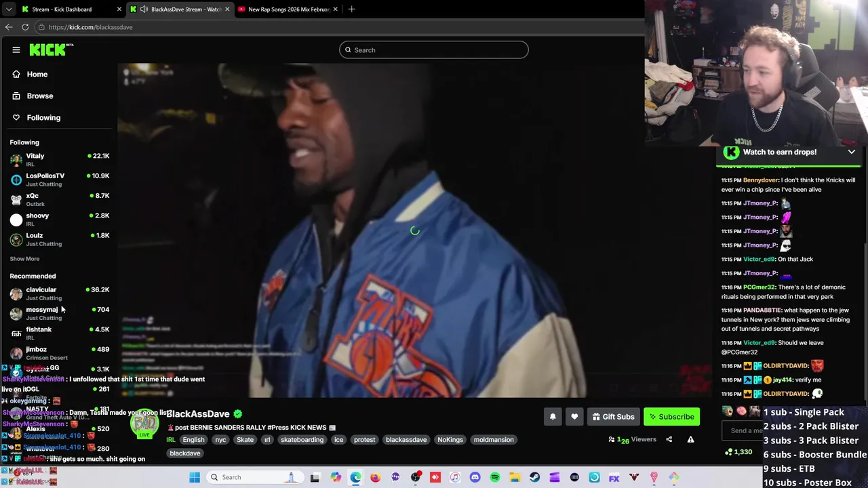The image size is (868, 488).
Task: Click the green Subscribe button
Action: [671, 417]
